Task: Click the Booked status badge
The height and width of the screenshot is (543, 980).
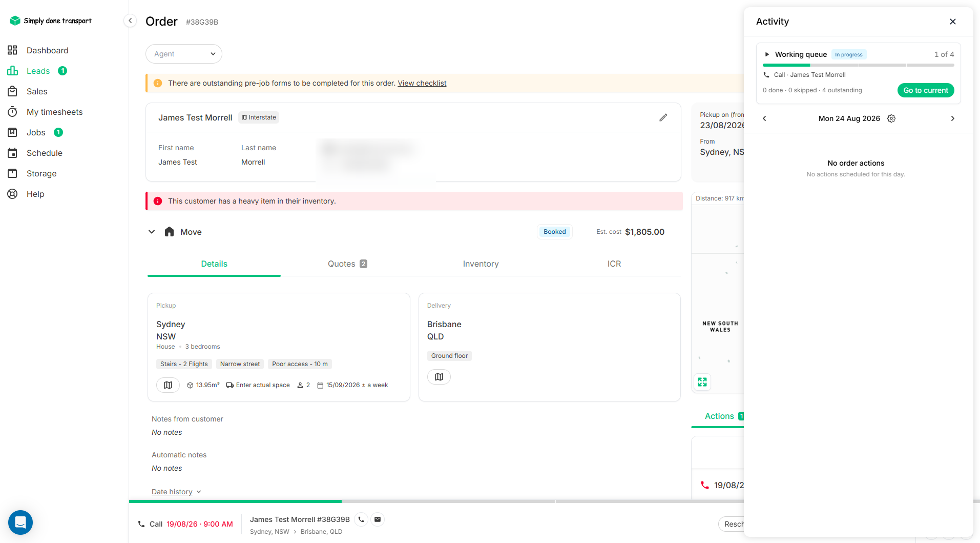Action: (555, 232)
